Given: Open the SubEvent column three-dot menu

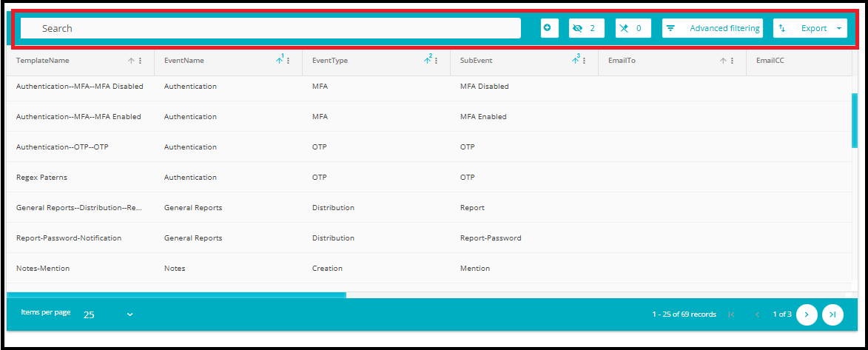Looking at the screenshot, I should pyautogui.click(x=584, y=61).
